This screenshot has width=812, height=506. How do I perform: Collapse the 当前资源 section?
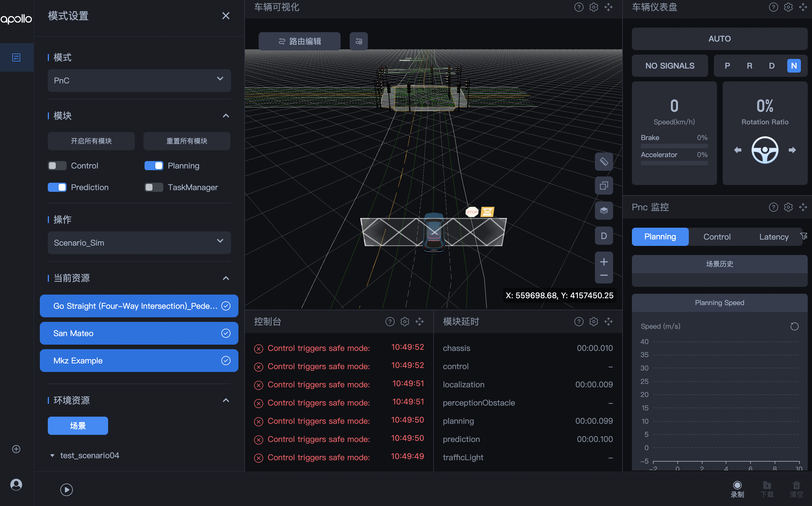tap(226, 278)
